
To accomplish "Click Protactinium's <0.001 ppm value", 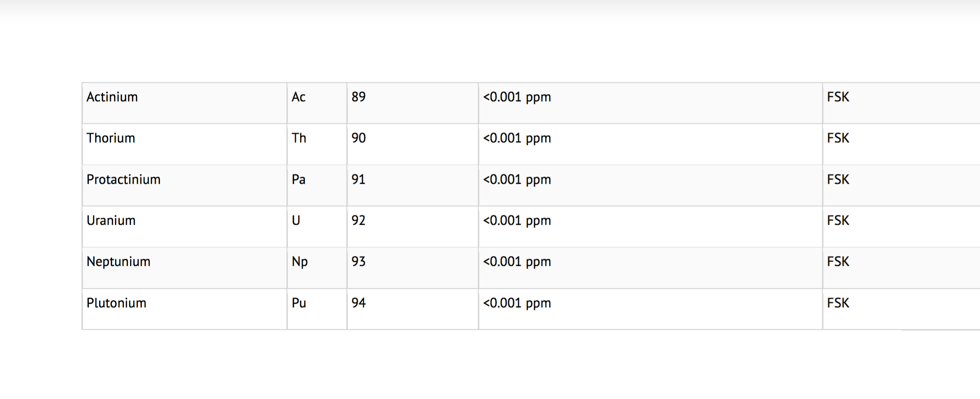I will pyautogui.click(x=517, y=180).
